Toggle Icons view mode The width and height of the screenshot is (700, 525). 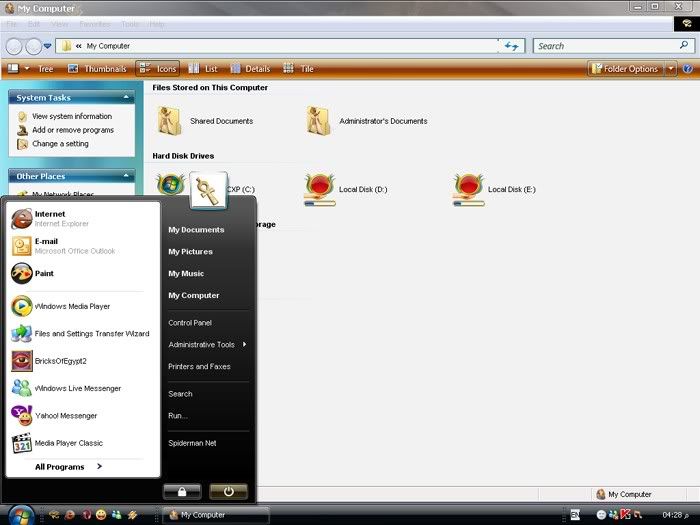[x=158, y=69]
